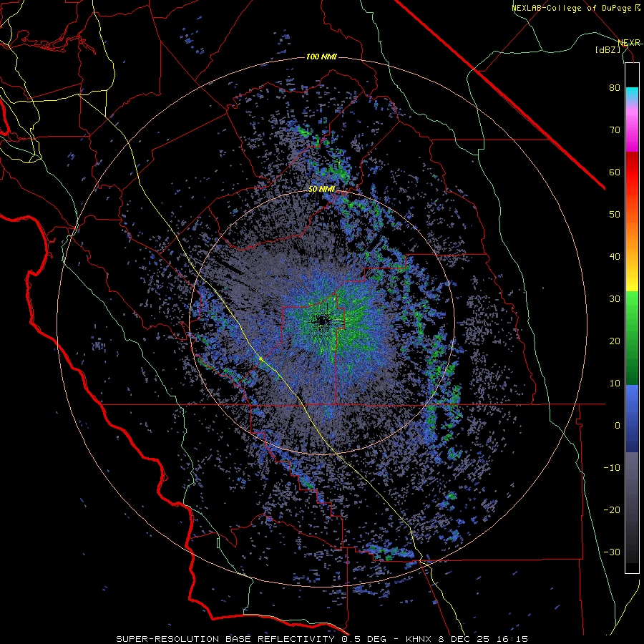Click the -20 value on the dBZ scale
This screenshot has width=644, height=644.
[612, 510]
